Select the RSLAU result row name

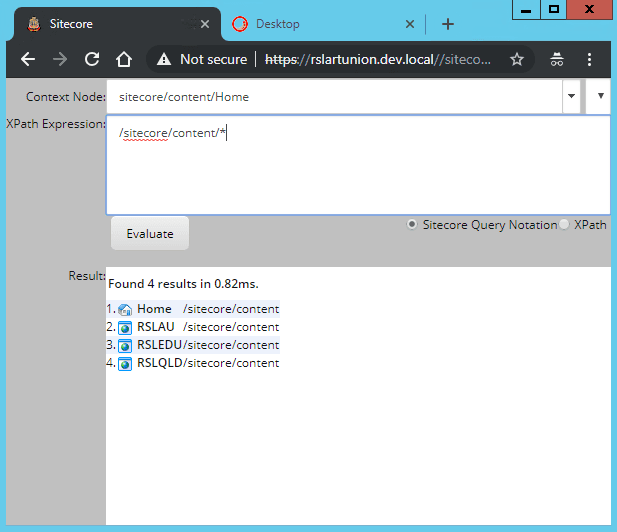(155, 327)
